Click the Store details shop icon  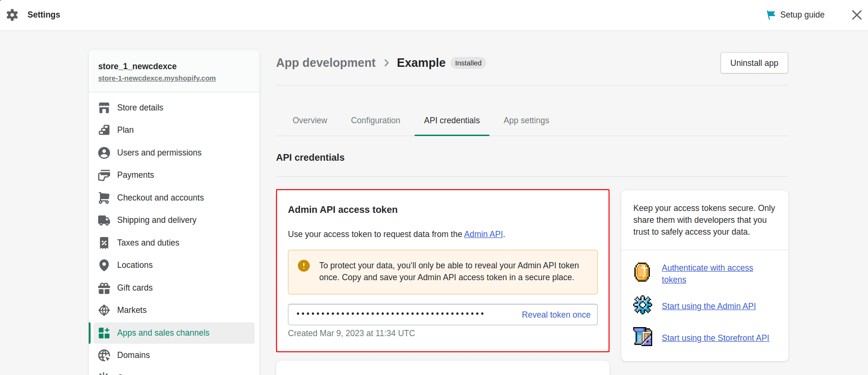(104, 108)
